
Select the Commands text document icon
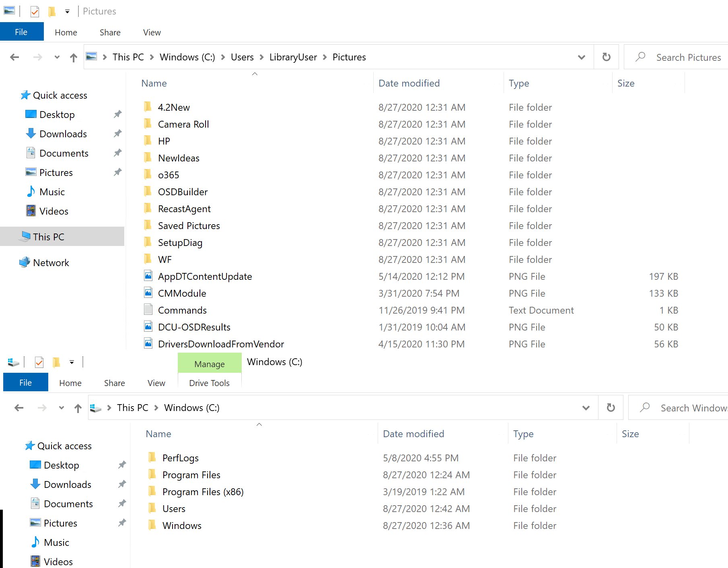(x=148, y=310)
